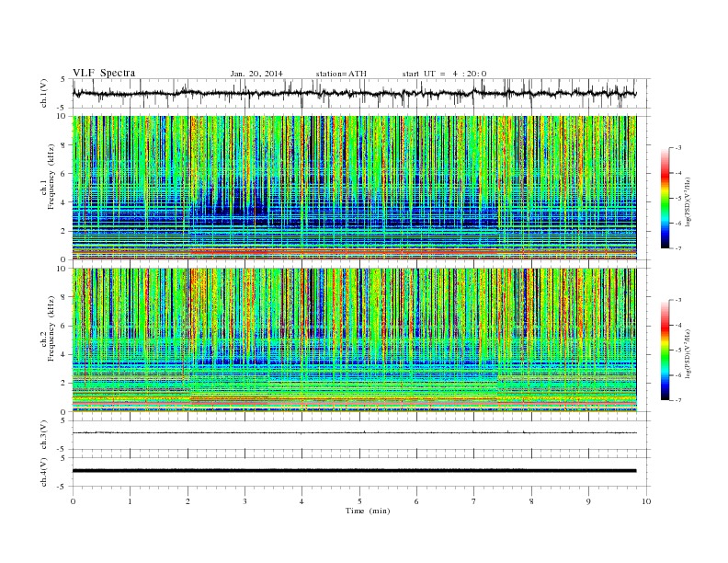Click the "6" kHz tick of ch.1 spectrogram
728x563 pixels.
[63, 173]
